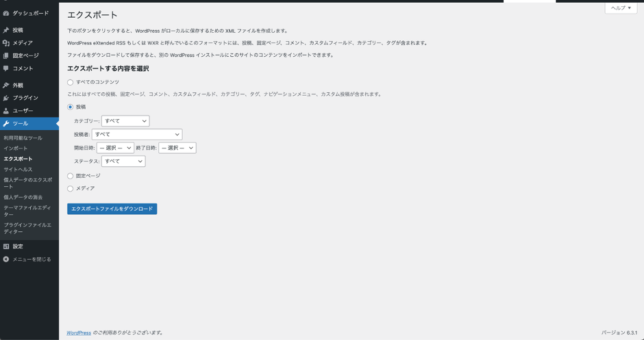This screenshot has height=340, width=644.
Task: Click the メニューを閉じる collapse arrow icon
Action: 5,259
